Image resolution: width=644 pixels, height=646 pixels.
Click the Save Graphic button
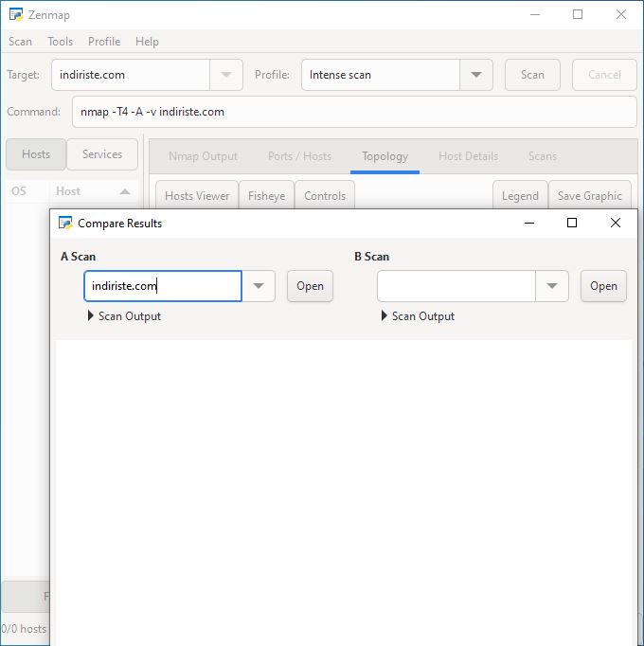(590, 196)
